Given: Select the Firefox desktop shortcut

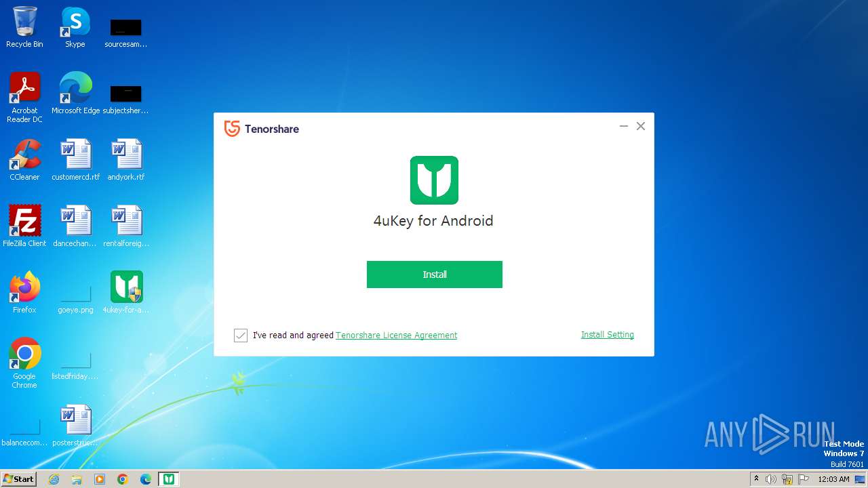Looking at the screenshot, I should [x=24, y=293].
